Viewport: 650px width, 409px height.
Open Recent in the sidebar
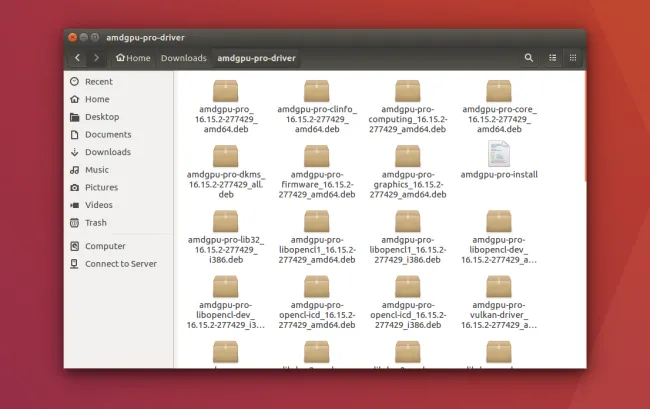(x=98, y=82)
